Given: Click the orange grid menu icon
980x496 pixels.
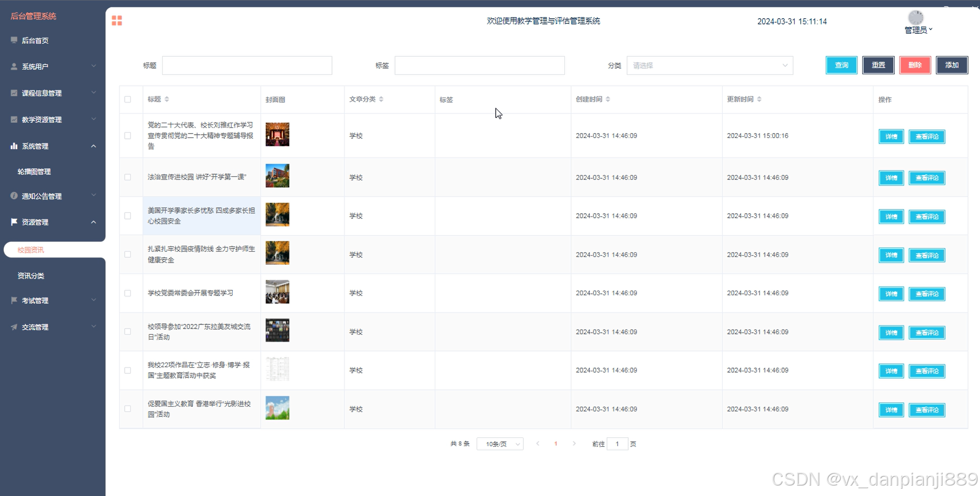Looking at the screenshot, I should (x=117, y=21).
